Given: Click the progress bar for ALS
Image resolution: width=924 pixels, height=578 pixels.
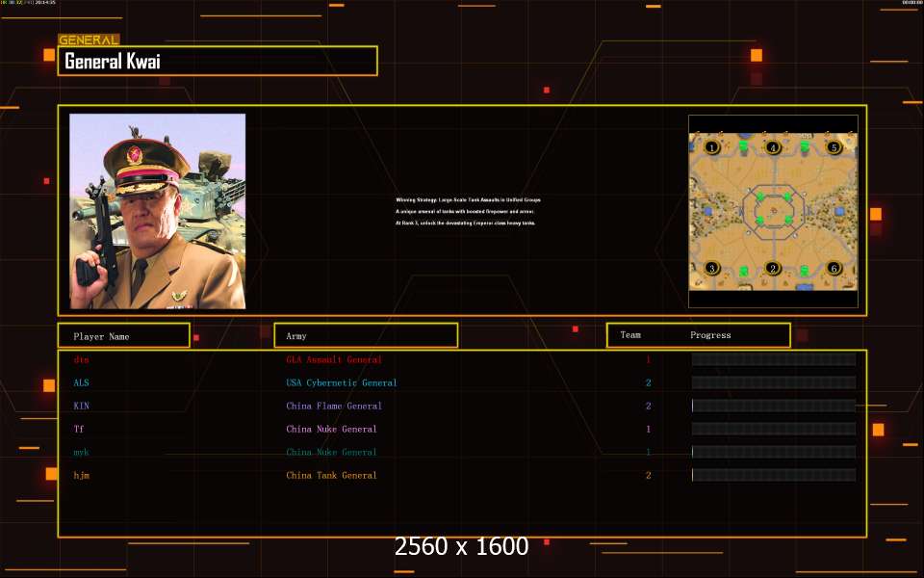Looking at the screenshot, I should [x=774, y=382].
